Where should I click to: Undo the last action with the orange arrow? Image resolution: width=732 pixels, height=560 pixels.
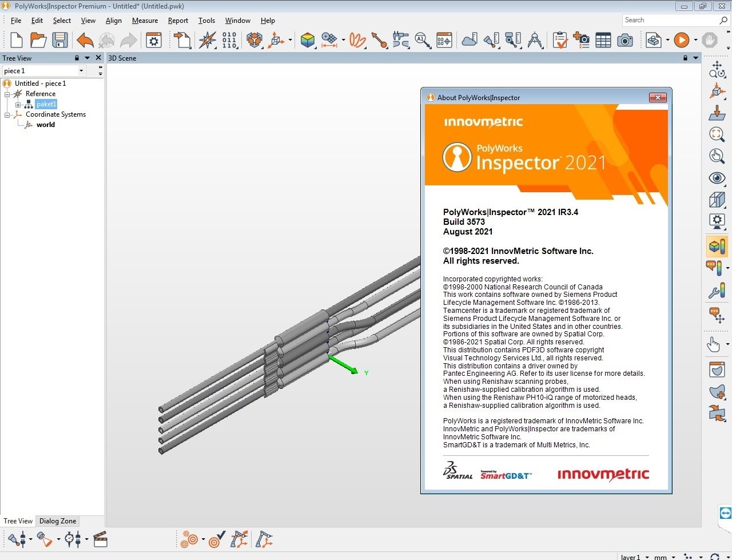85,40
